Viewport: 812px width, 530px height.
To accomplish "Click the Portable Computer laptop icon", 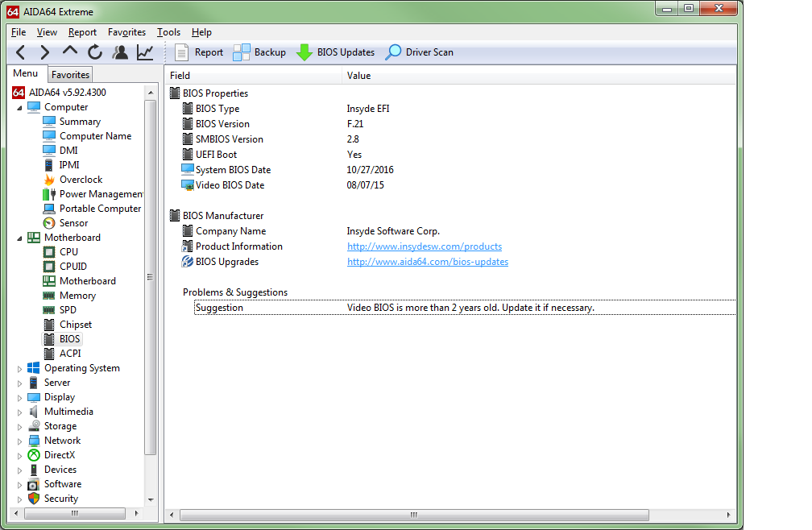I will pyautogui.click(x=49, y=209).
